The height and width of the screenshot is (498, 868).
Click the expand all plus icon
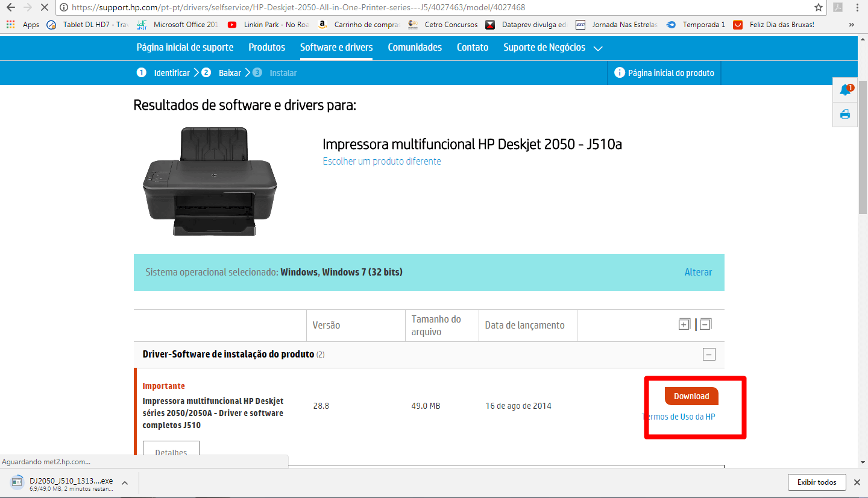(x=684, y=324)
